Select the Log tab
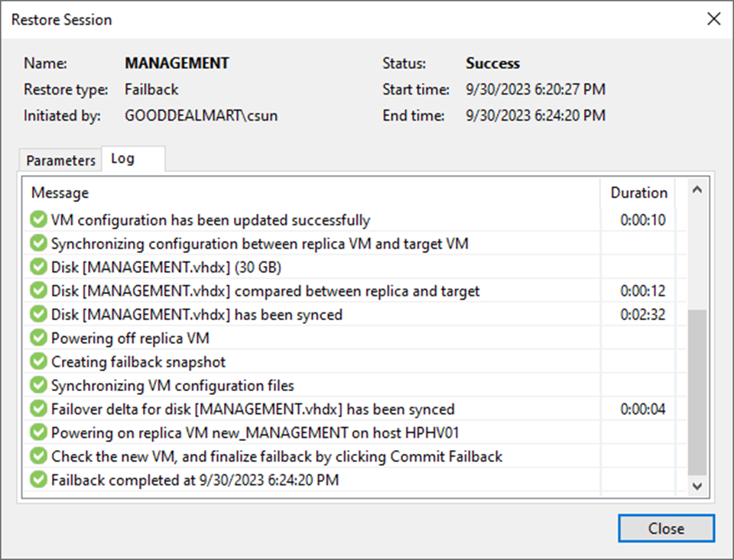The width and height of the screenshot is (734, 560). pos(123,159)
